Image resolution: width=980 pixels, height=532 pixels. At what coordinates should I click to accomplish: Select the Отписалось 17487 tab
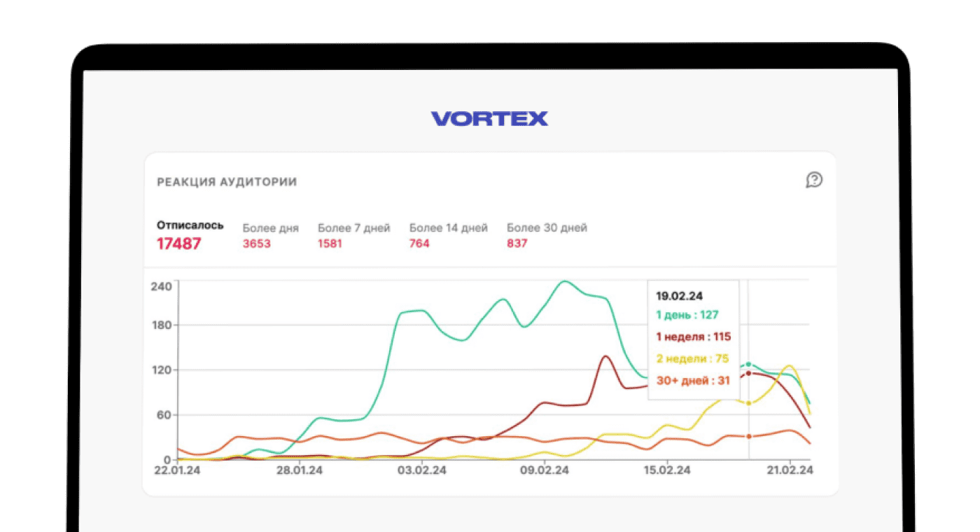(190, 235)
